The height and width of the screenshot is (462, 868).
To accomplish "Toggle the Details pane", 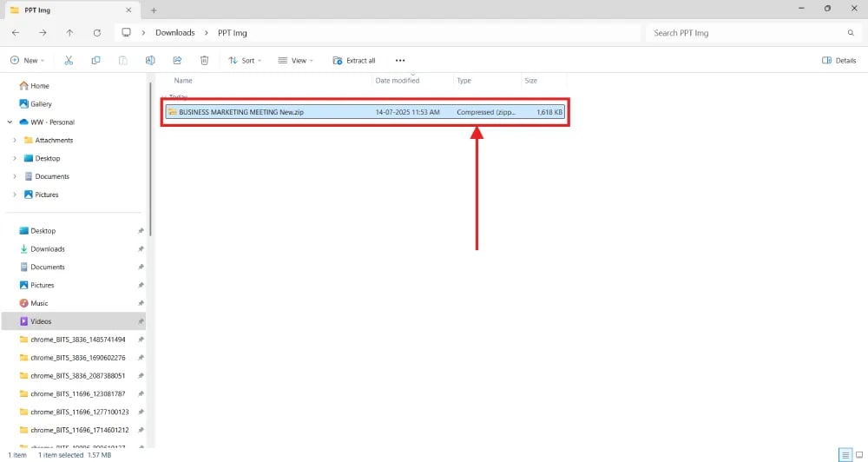I will point(838,60).
